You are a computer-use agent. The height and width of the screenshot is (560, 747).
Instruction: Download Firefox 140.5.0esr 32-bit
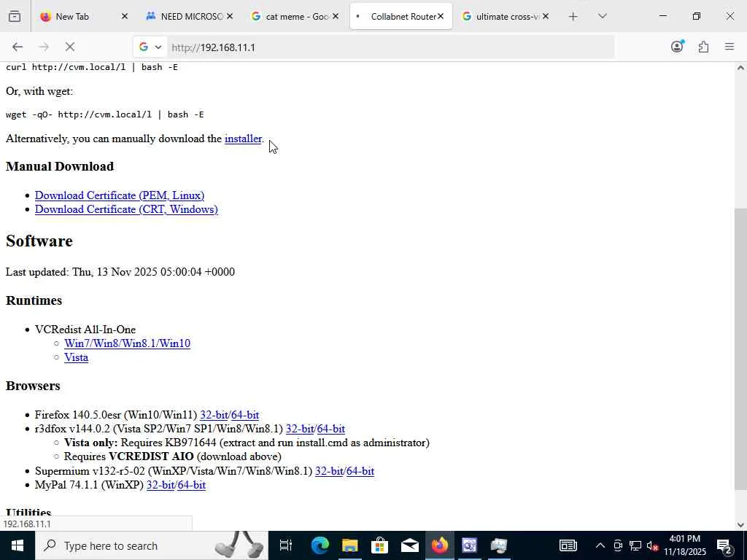coord(214,415)
